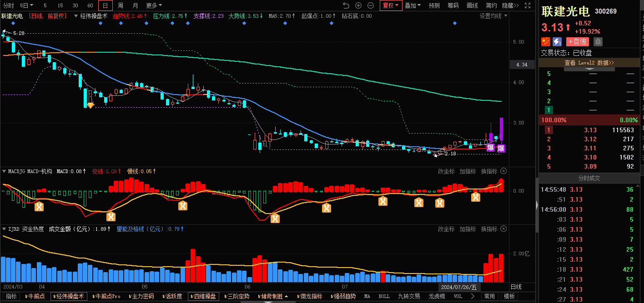The height and width of the screenshot is (303, 644).
Task: Click 换指标 in the MACD panel
Action: click(489, 171)
